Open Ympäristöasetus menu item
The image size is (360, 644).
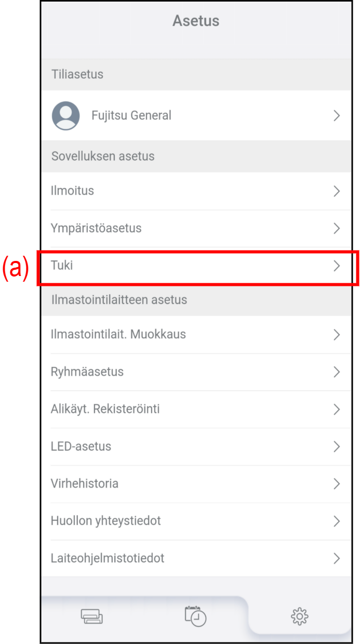[x=96, y=228]
